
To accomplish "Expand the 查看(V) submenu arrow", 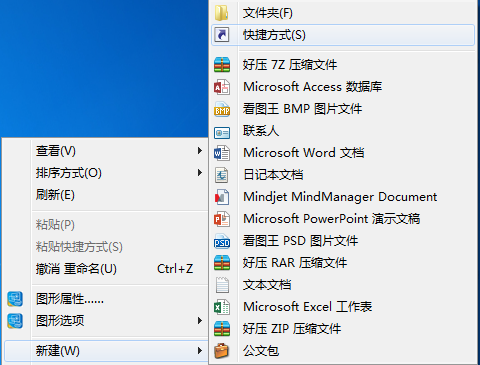I will coord(200,151).
